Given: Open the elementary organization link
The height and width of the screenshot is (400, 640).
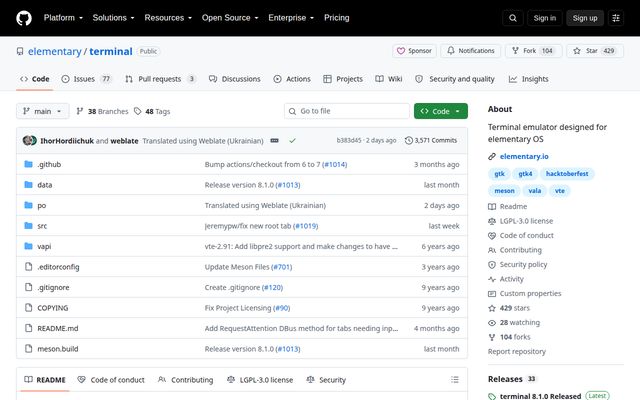Looking at the screenshot, I should coord(55,51).
